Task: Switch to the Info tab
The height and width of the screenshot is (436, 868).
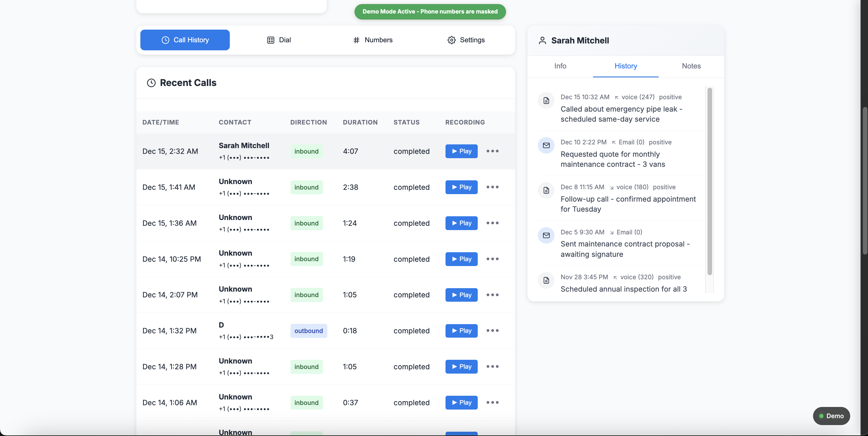Action: [560, 66]
